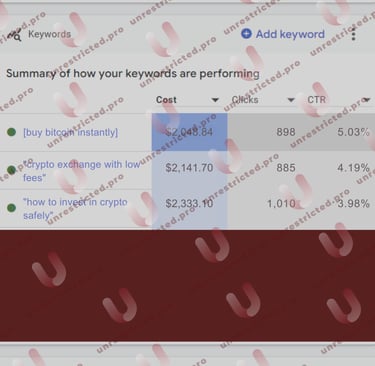Open the Cost column dropdown arrow
This screenshot has height=366, width=375.
215,100
